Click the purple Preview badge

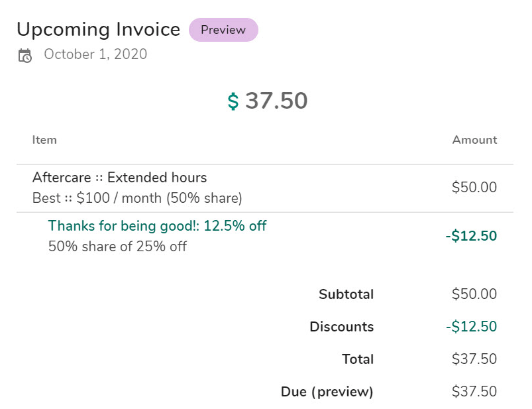pyautogui.click(x=223, y=30)
